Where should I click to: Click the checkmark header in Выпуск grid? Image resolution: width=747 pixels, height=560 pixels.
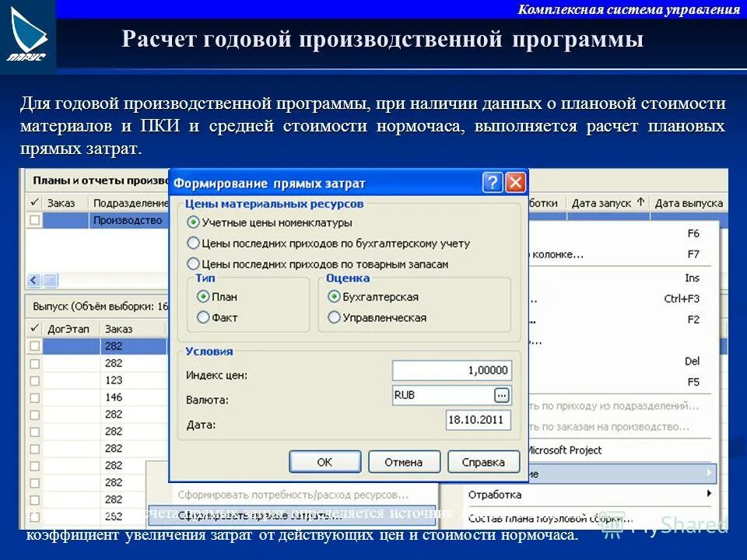[33, 328]
